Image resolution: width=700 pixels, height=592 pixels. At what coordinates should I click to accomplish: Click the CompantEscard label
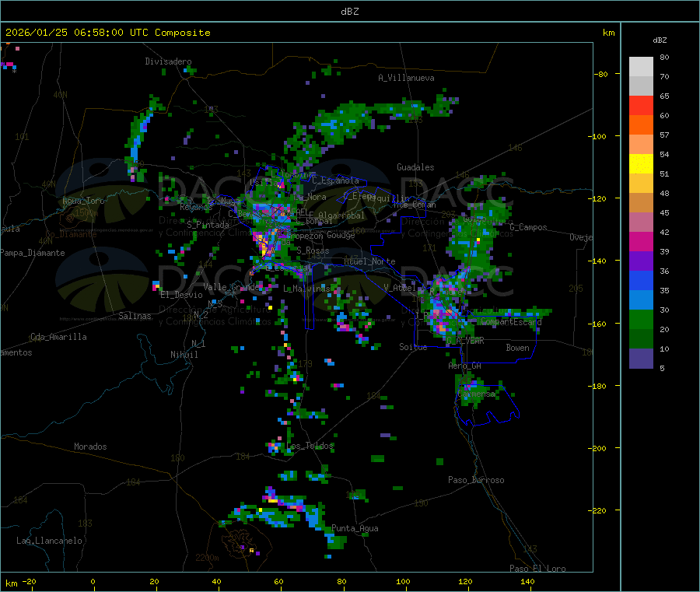pos(512,321)
